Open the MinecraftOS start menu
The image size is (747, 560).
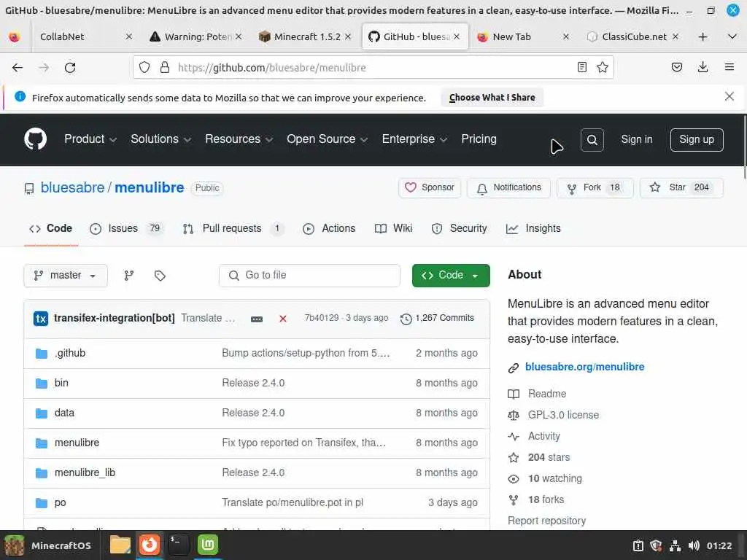tap(47, 545)
